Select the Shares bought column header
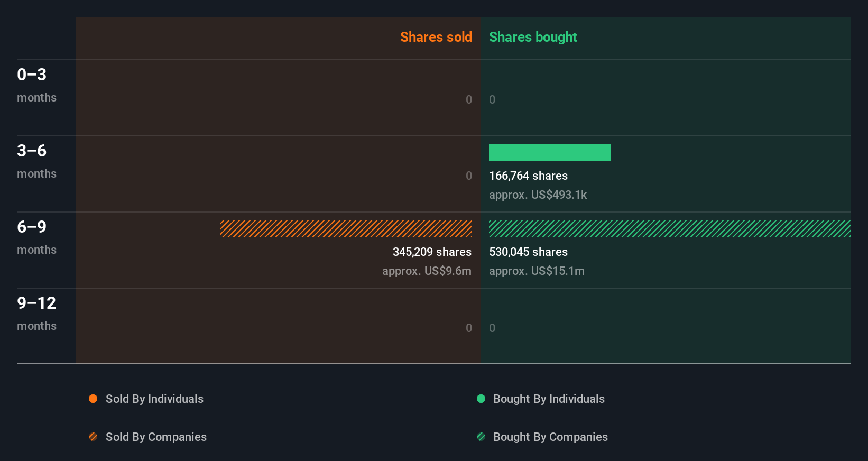Viewport: 868px width, 461px height. point(533,37)
